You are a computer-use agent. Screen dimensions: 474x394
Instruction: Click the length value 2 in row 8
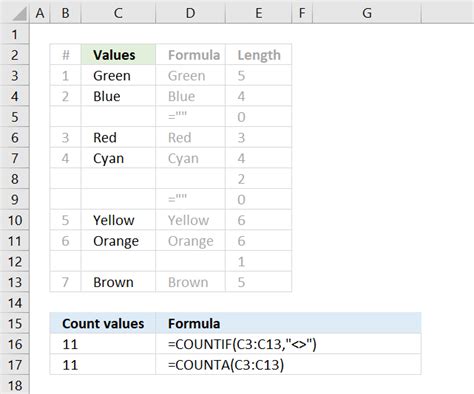coord(258,179)
